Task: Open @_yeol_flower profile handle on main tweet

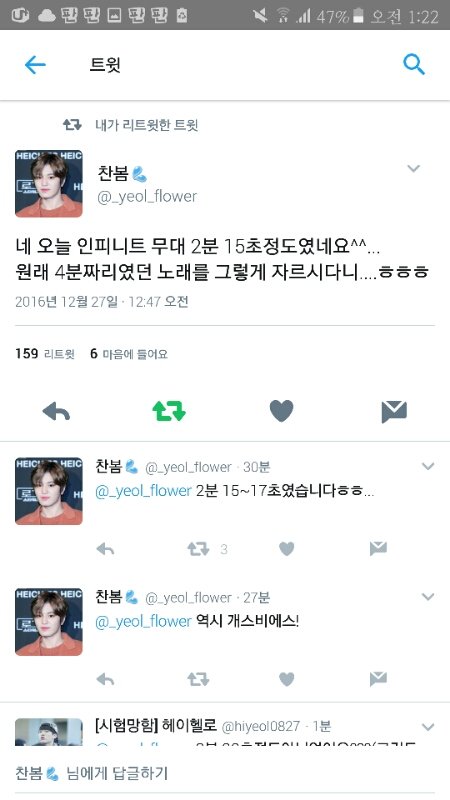Action: [147, 197]
